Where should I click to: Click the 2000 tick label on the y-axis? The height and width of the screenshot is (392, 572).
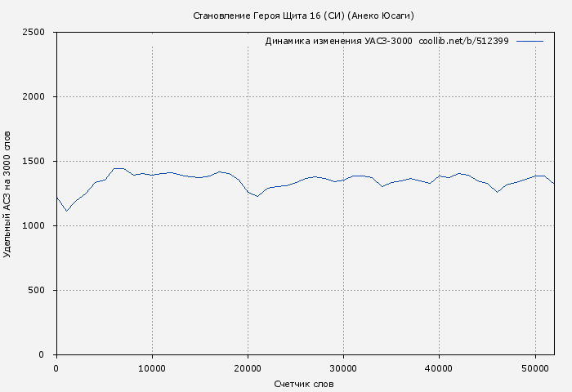(x=38, y=97)
